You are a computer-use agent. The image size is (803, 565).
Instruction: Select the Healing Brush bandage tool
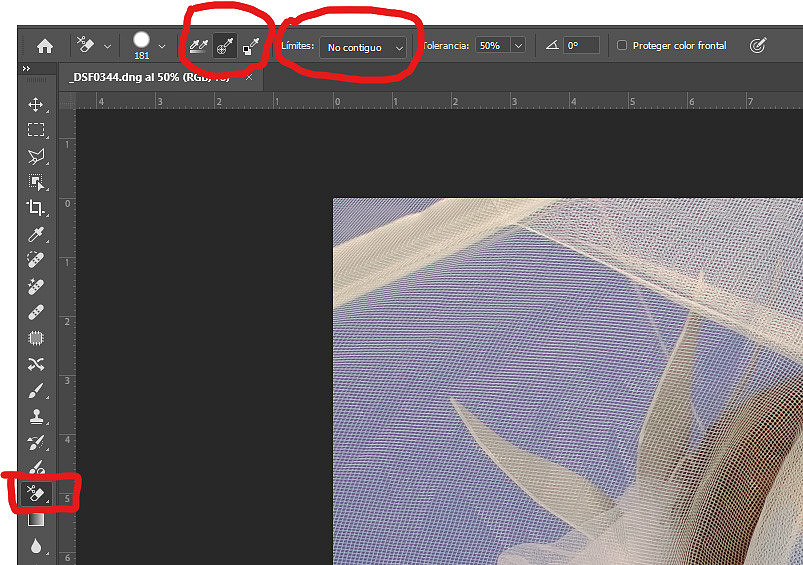pyautogui.click(x=36, y=312)
